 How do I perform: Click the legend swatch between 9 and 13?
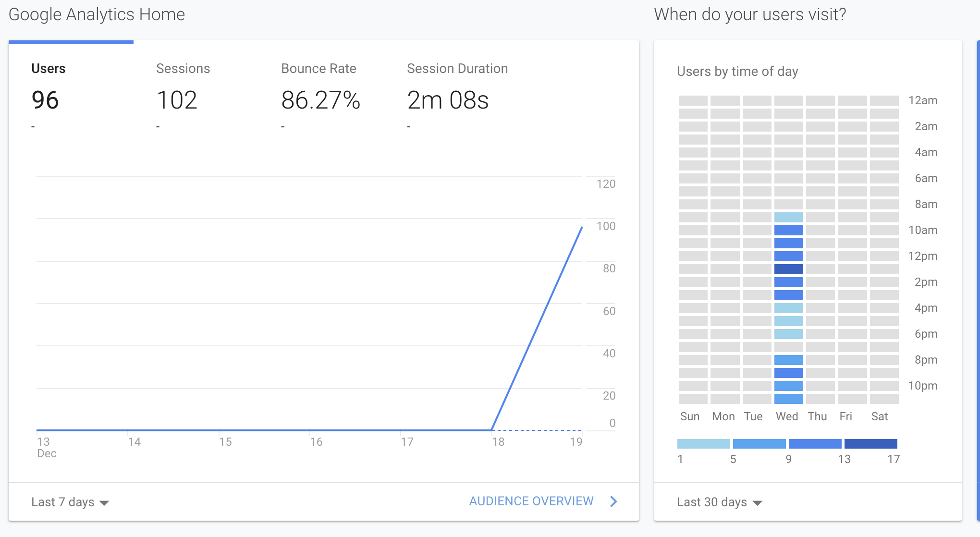click(x=815, y=444)
